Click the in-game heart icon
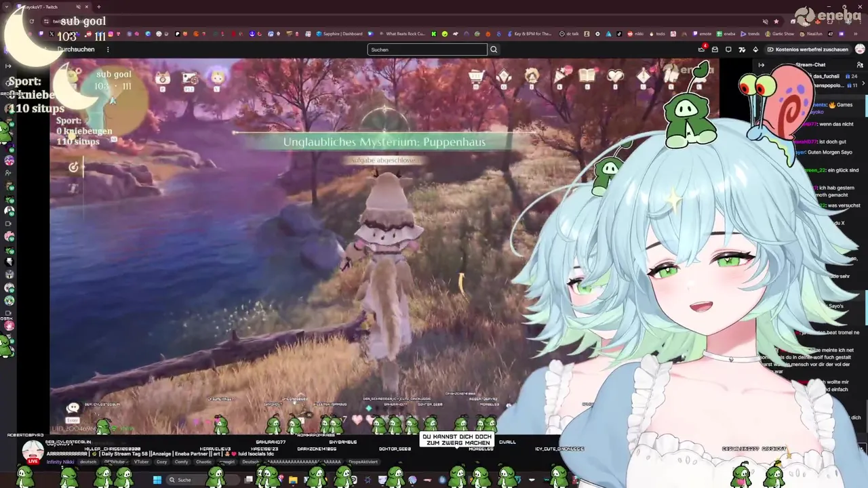This screenshot has width=868, height=488. [x=615, y=77]
